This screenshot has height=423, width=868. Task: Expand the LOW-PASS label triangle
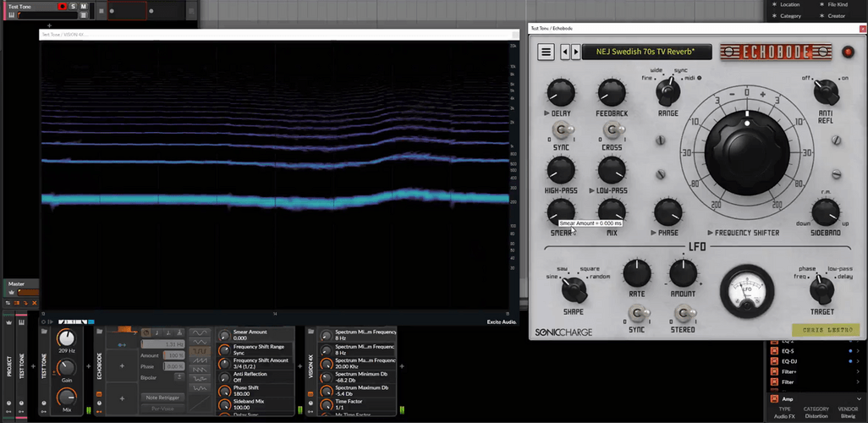[592, 190]
